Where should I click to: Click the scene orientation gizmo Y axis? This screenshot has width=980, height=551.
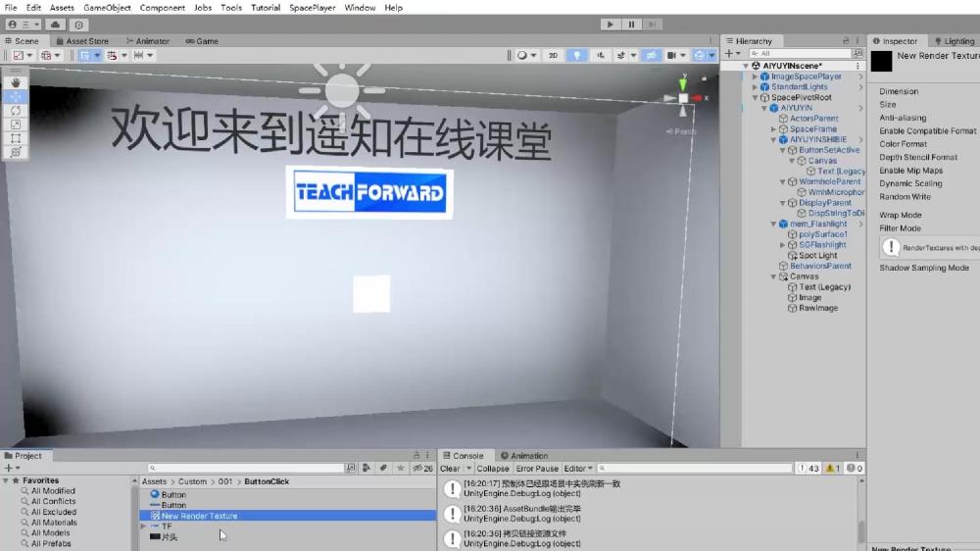[x=683, y=83]
